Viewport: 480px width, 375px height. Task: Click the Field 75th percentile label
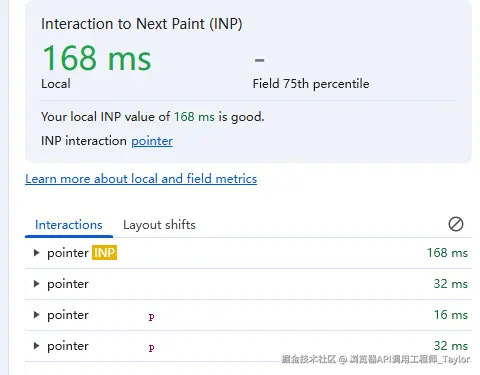coord(311,84)
